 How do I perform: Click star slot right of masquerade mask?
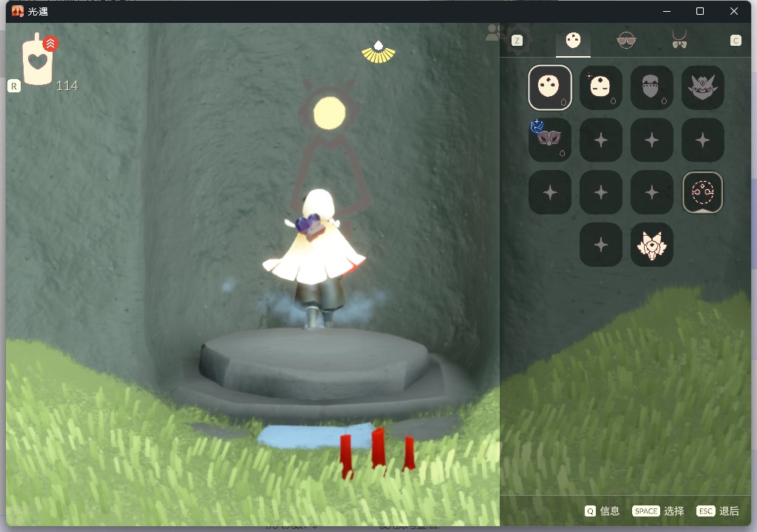pyautogui.click(x=601, y=140)
